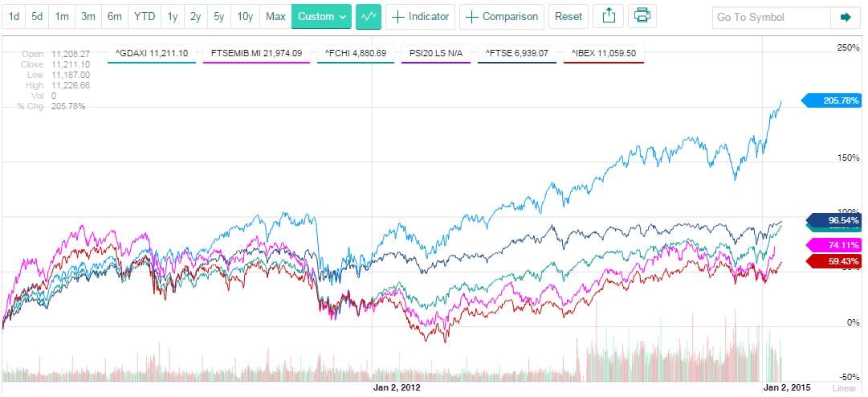Viewport: 868px width, 397px height.
Task: Click the red 59.43% value tag
Action: pyautogui.click(x=833, y=261)
